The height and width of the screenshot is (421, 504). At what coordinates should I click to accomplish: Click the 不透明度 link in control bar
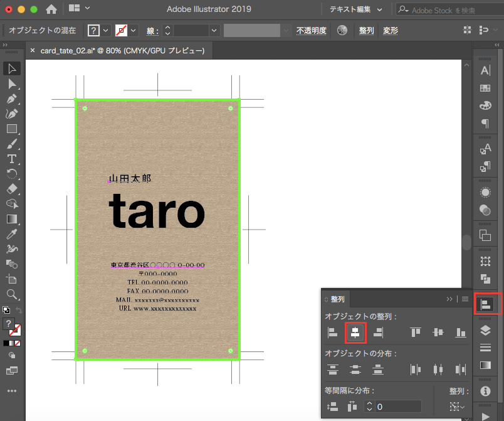[311, 30]
